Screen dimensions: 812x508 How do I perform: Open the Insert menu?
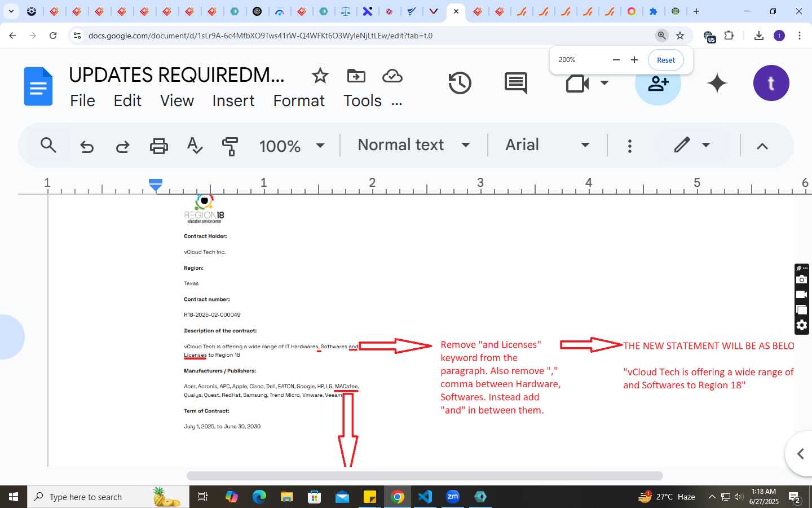pyautogui.click(x=233, y=100)
